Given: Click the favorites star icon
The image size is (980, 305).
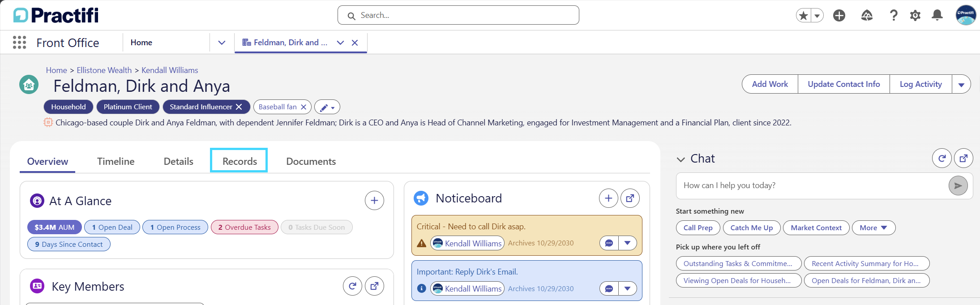Looking at the screenshot, I should click(804, 16).
